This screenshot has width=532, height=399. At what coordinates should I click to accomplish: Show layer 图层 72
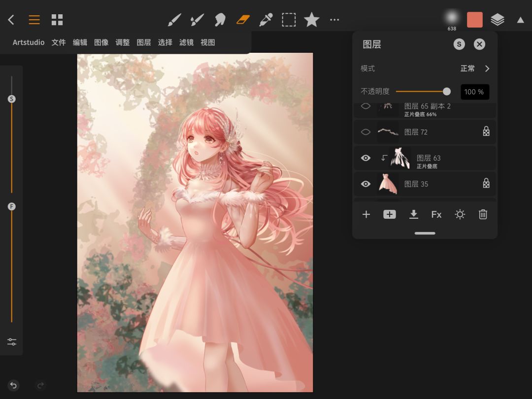(x=366, y=132)
